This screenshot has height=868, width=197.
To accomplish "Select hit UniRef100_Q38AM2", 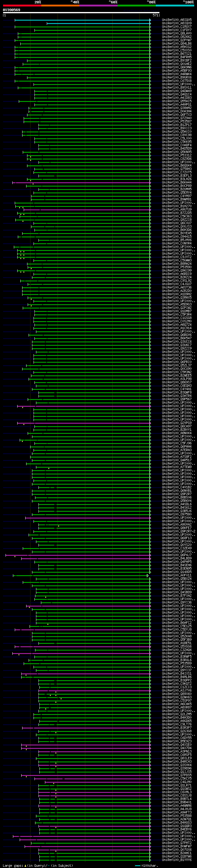I will [x=177, y=108].
